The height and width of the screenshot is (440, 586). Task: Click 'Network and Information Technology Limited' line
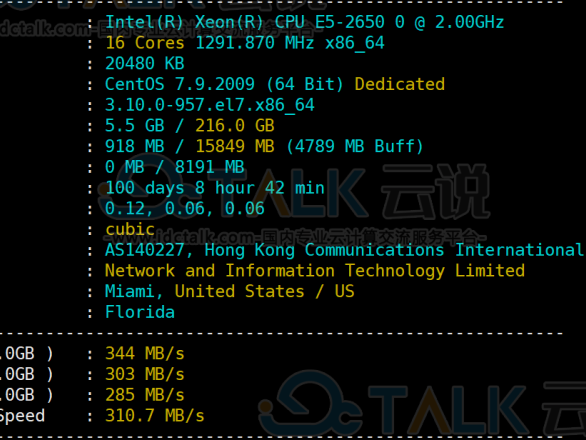(x=315, y=272)
